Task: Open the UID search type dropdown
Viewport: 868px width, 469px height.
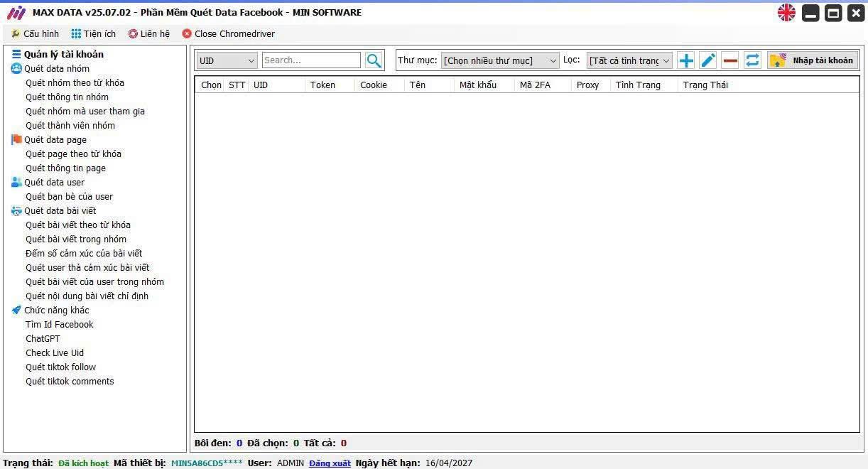Action: click(227, 60)
